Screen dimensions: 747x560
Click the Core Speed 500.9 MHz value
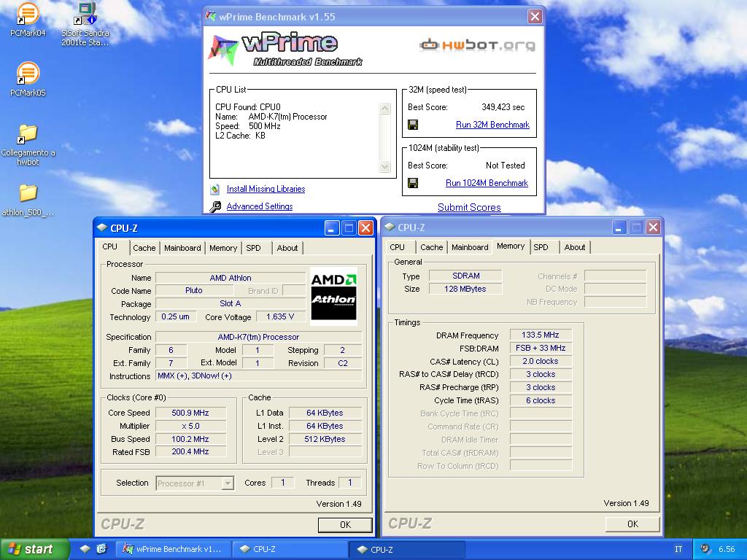click(190, 413)
